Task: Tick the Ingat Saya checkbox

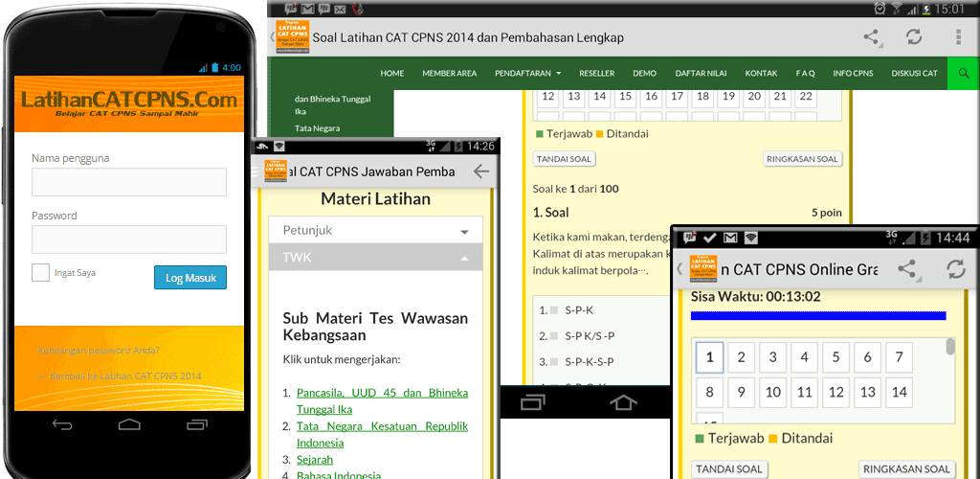Action: click(x=40, y=273)
